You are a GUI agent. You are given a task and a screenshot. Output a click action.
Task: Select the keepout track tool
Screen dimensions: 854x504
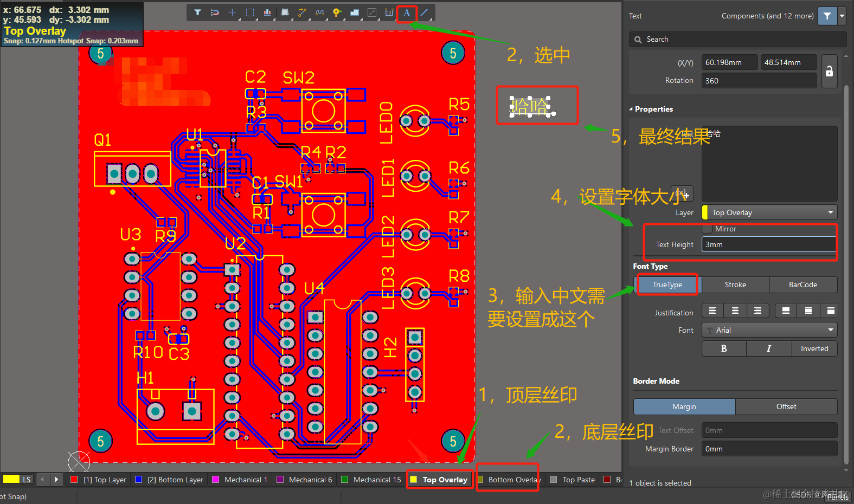[372, 12]
